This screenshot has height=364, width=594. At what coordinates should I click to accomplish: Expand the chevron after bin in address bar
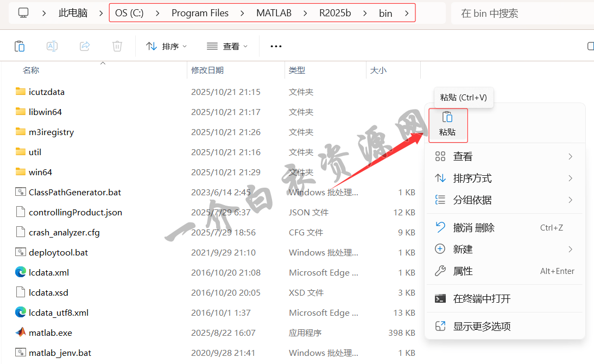(407, 13)
